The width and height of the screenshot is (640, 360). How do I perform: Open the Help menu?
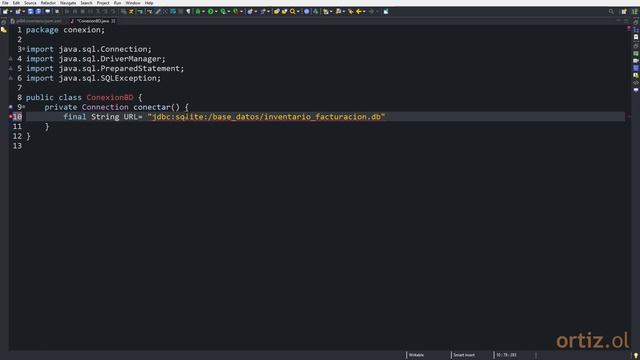click(149, 3)
